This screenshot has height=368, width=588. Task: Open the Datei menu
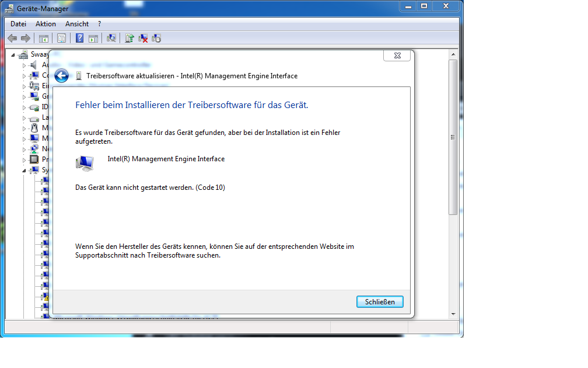coord(19,24)
